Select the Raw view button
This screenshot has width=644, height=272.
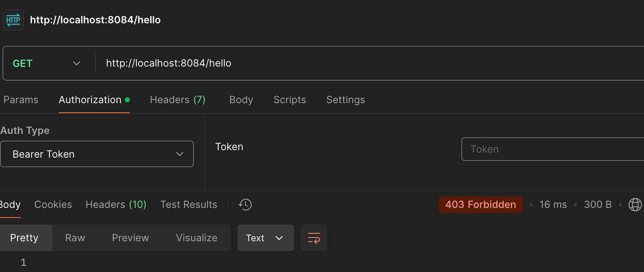pos(75,238)
